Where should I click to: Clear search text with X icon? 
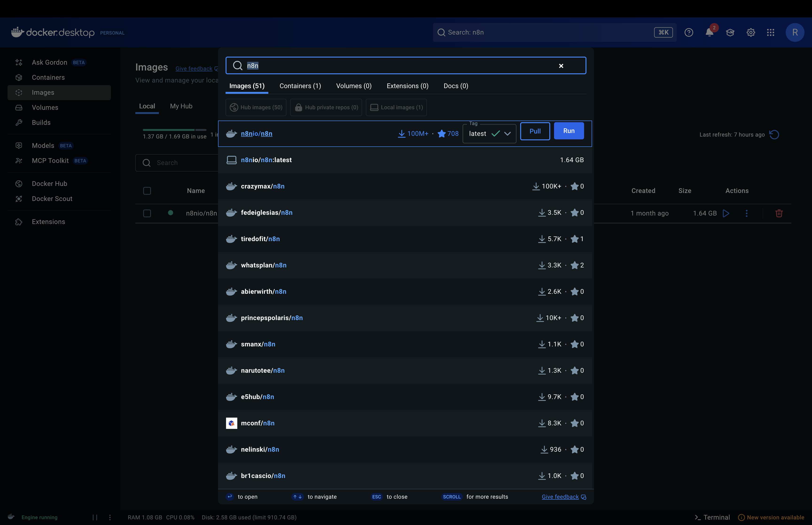(561, 66)
